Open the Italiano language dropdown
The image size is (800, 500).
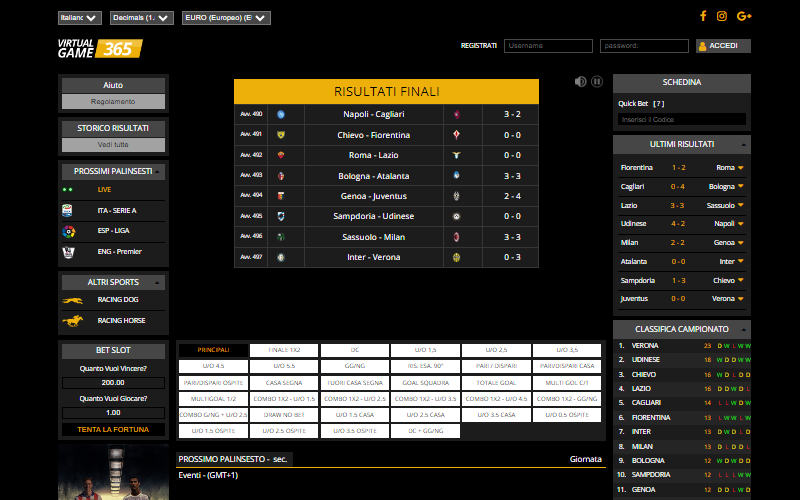80,18
